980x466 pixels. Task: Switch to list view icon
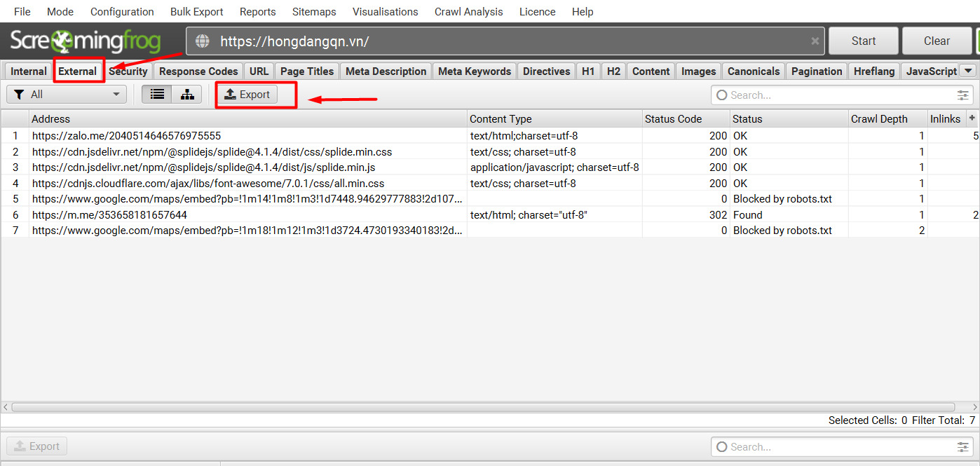click(157, 95)
